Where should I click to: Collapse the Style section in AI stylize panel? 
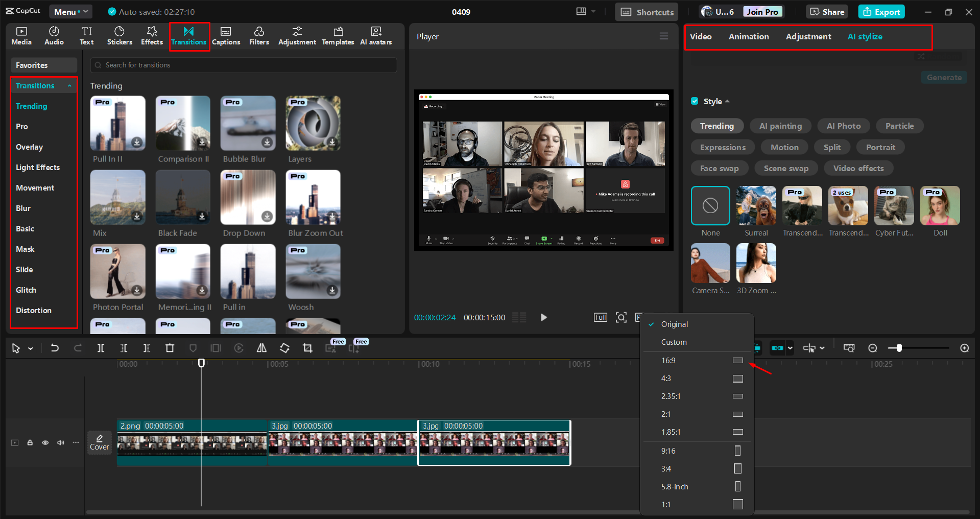click(x=727, y=101)
